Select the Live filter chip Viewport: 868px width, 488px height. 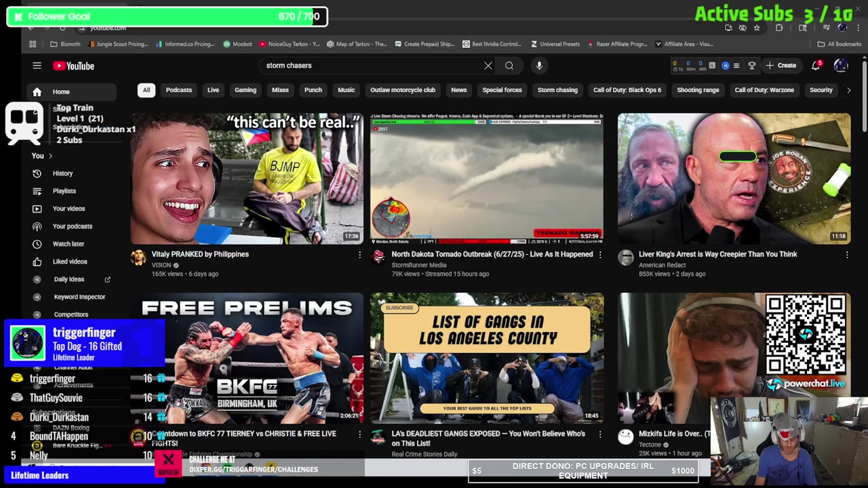coord(213,90)
